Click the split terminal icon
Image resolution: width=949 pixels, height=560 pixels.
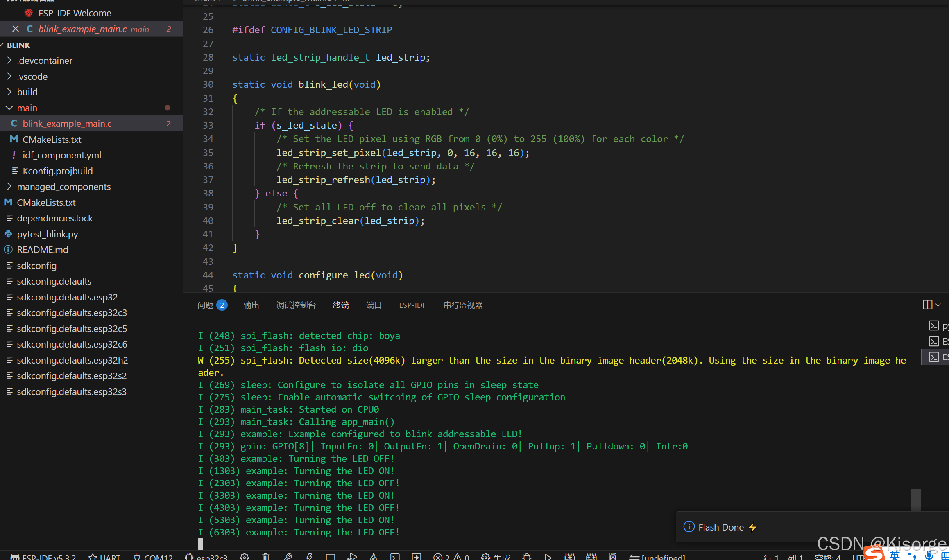tap(927, 305)
